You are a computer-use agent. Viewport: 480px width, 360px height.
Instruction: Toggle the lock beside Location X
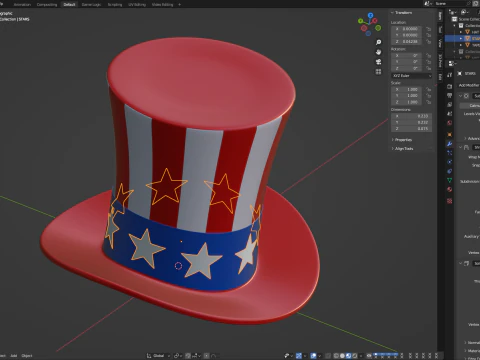click(x=429, y=29)
